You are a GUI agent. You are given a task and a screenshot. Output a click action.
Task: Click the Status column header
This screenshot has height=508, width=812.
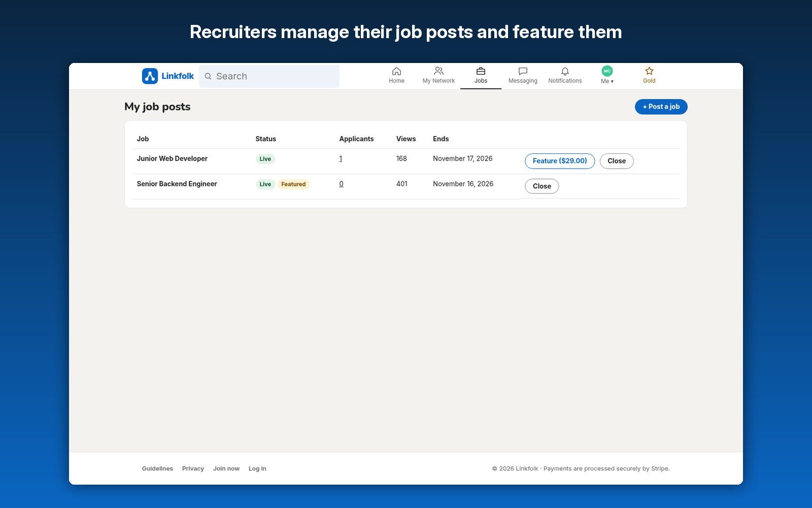point(266,139)
